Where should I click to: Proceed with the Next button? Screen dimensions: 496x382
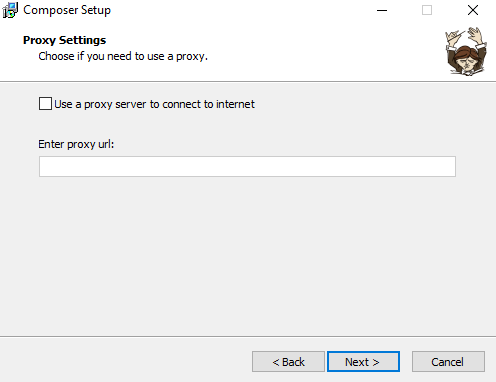coord(363,362)
